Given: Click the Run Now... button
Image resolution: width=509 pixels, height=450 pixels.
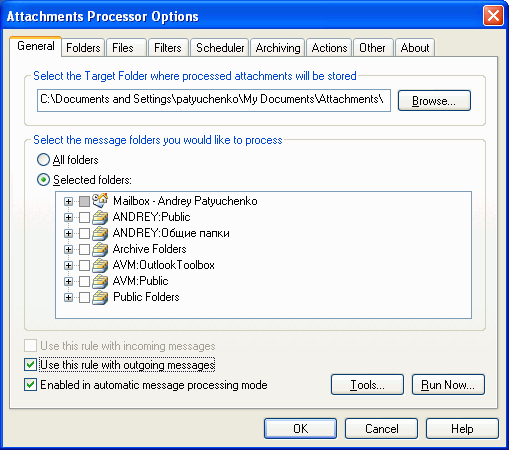Looking at the screenshot, I should point(448,385).
